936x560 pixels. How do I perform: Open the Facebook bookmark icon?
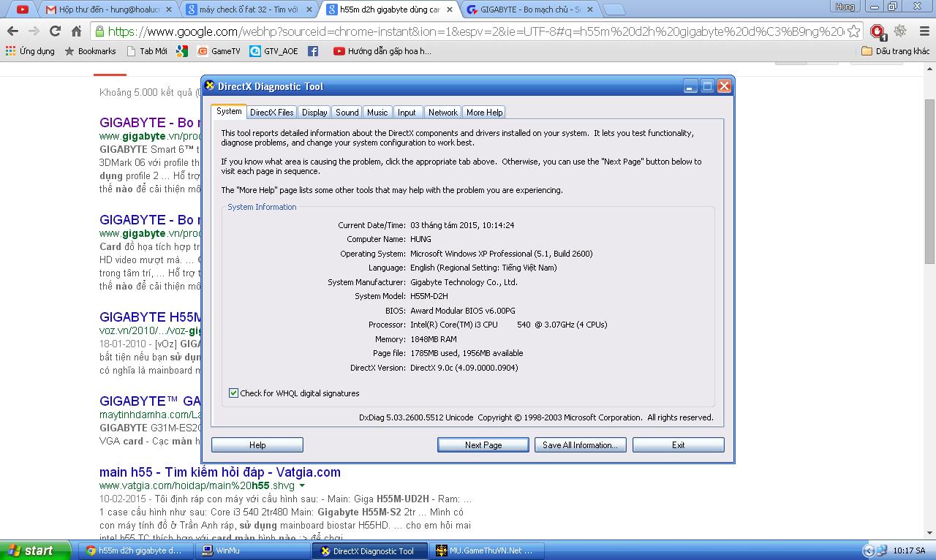(x=313, y=51)
